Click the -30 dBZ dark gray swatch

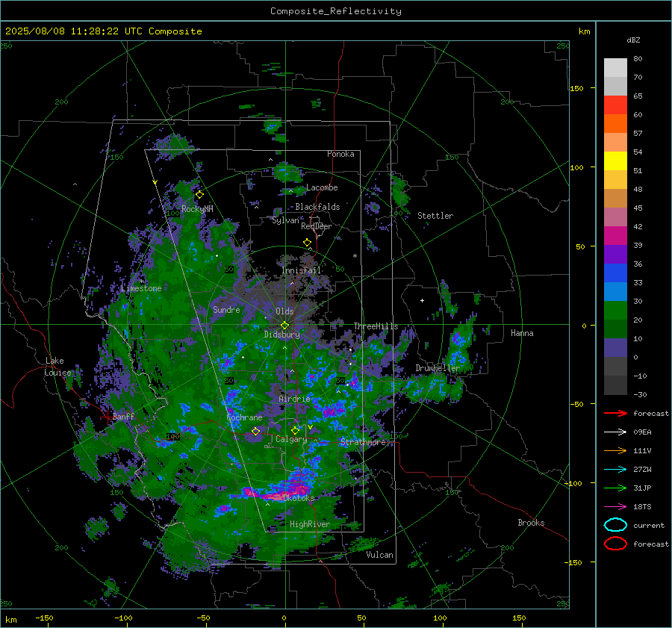point(615,385)
